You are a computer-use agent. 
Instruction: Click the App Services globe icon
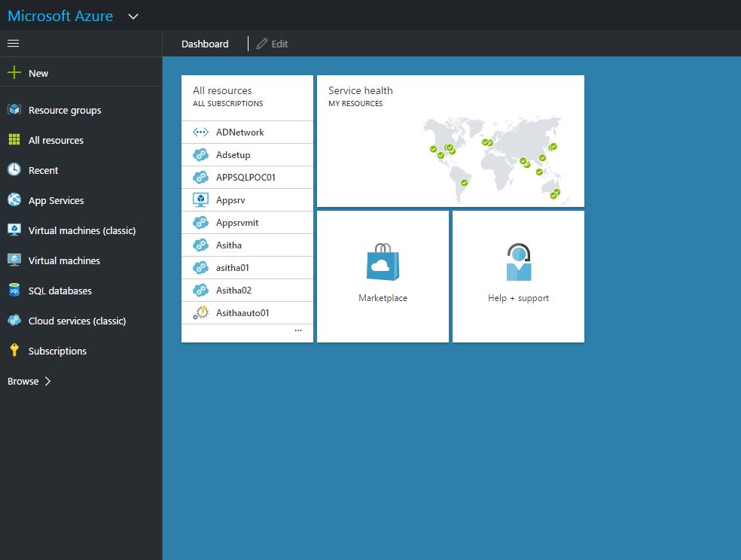[14, 199]
